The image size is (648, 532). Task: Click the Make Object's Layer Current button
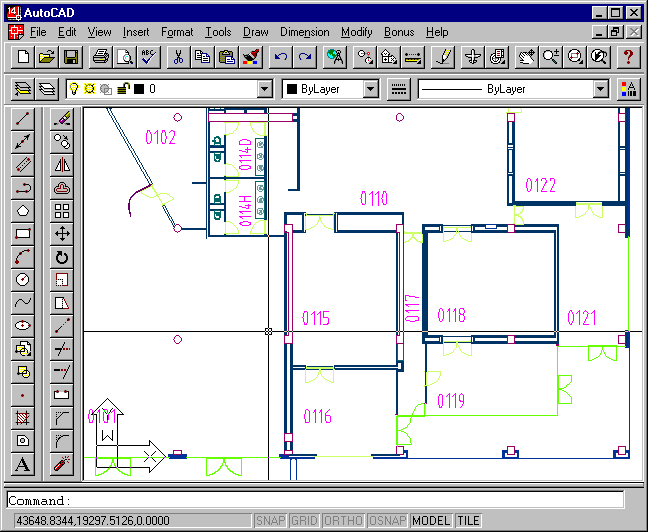click(23, 89)
